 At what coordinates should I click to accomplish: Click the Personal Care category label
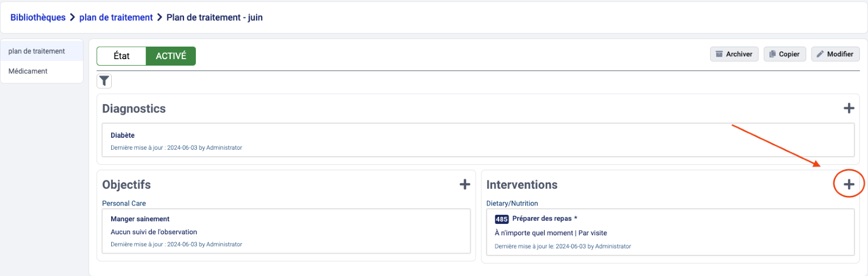(124, 203)
